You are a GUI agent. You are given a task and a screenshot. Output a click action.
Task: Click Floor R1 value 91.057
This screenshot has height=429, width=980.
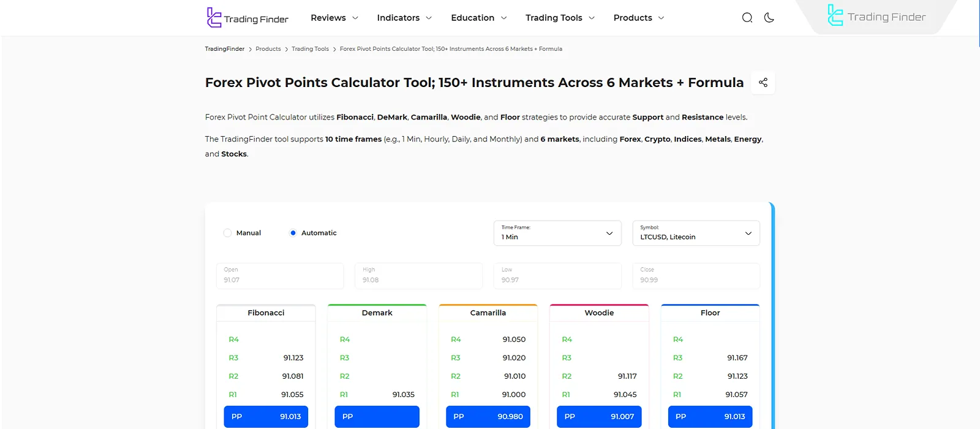click(x=737, y=395)
